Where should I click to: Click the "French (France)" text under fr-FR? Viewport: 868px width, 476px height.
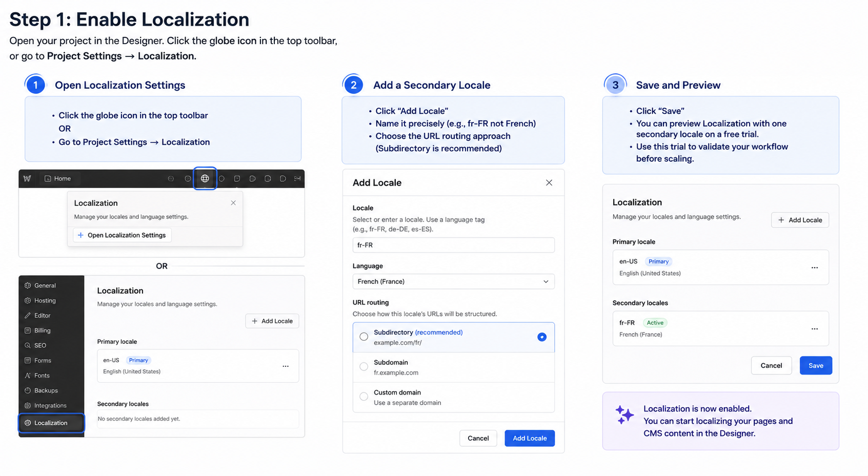tap(641, 335)
